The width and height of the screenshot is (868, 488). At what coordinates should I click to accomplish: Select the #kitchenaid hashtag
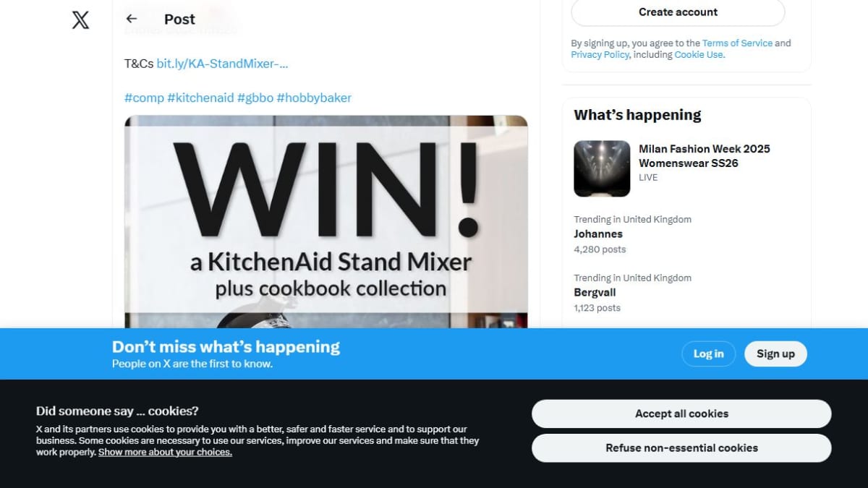(200, 98)
